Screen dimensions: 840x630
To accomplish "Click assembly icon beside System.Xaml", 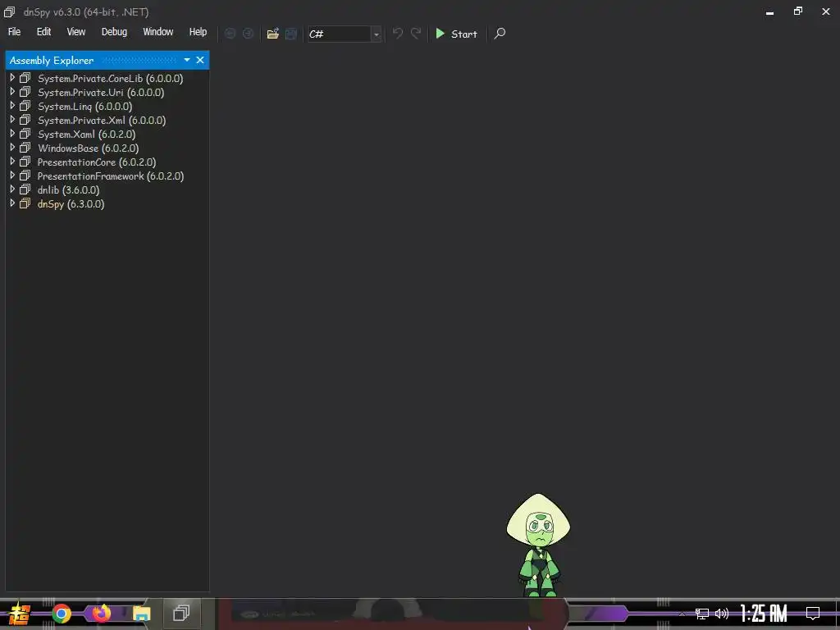I will click(x=25, y=134).
